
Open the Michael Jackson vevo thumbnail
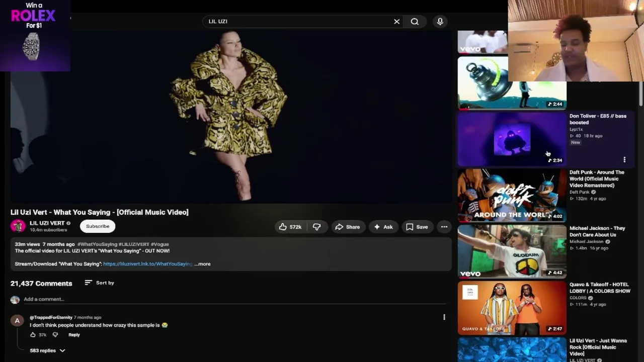(512, 251)
